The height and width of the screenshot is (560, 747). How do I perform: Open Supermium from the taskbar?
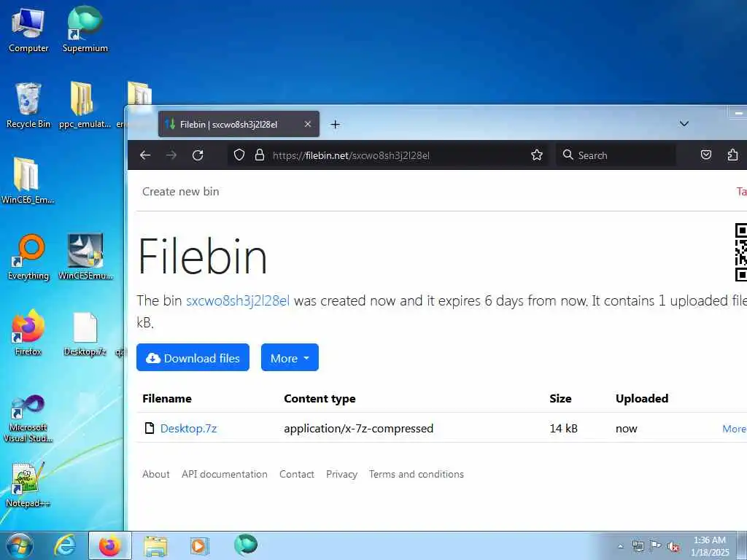pos(245,545)
